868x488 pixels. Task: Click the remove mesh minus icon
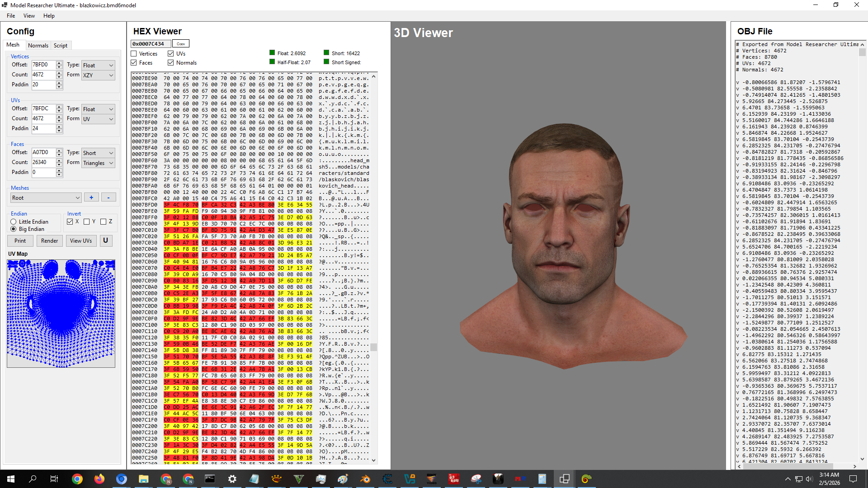pos(108,197)
